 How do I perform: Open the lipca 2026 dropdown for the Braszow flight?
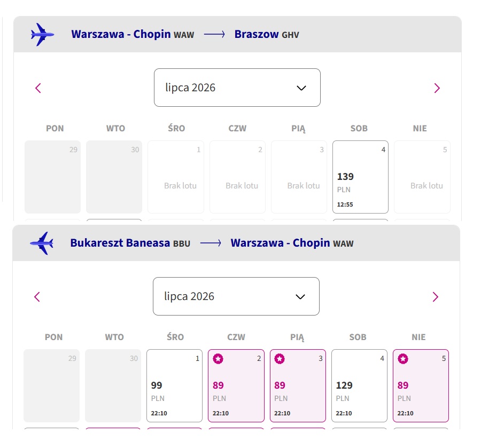tap(237, 88)
